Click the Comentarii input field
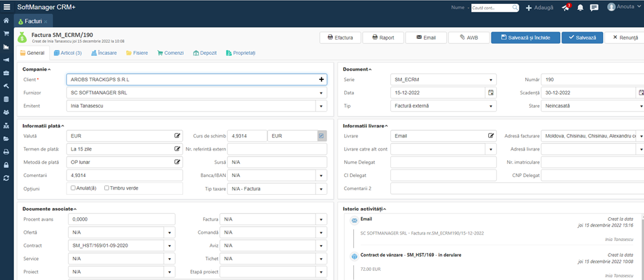The image size is (644, 280). coord(124,175)
